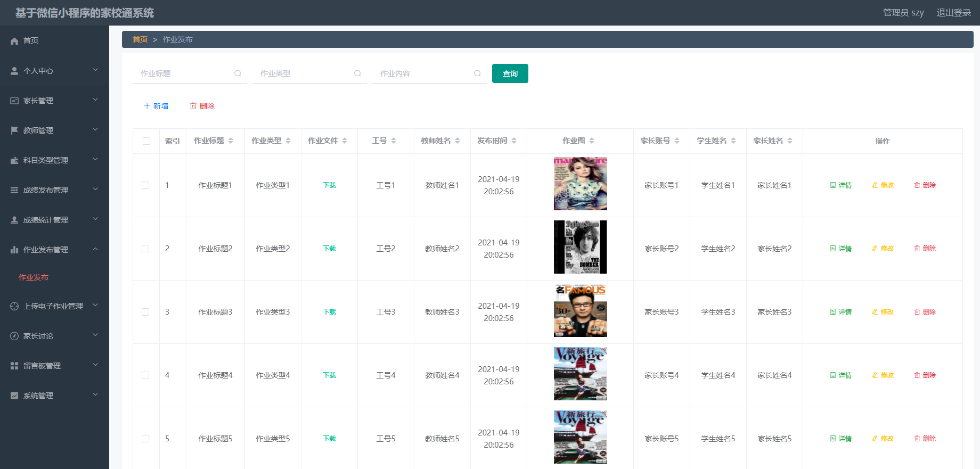
Task: Sort by 作业图 column arrows
Action: tap(592, 141)
